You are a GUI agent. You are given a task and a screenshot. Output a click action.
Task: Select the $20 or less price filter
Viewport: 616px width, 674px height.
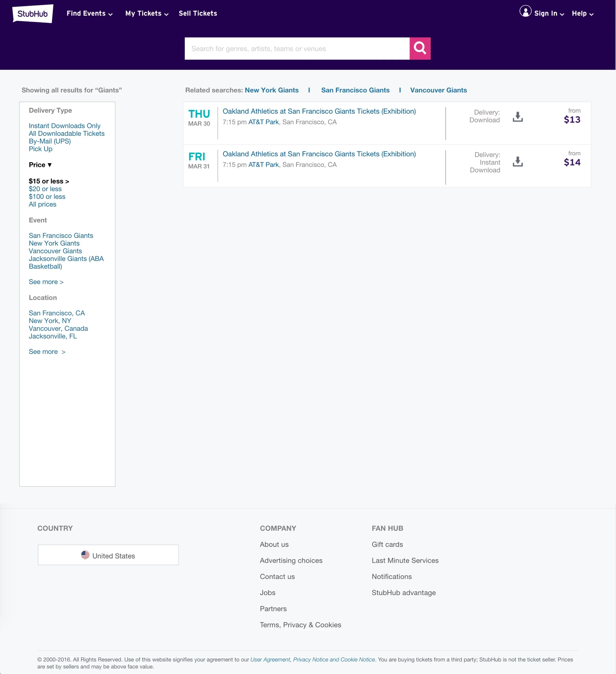45,189
